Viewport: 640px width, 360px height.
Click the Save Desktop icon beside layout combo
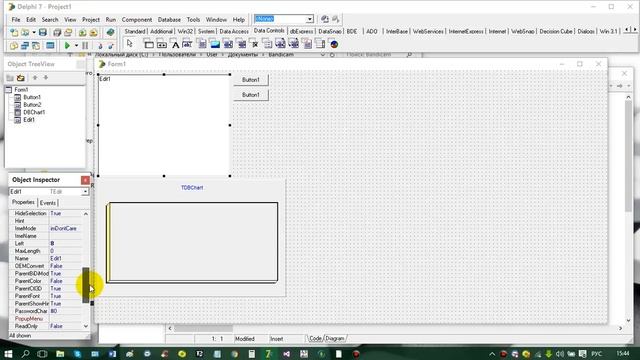pos(324,19)
